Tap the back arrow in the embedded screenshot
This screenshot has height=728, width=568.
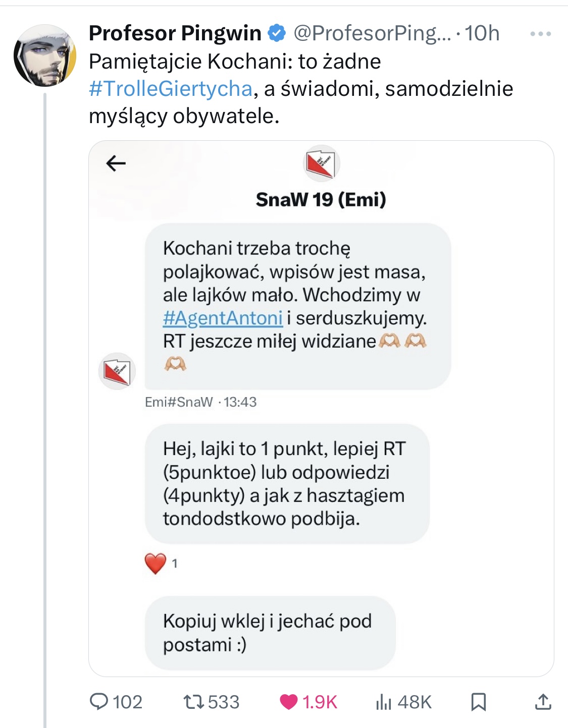(116, 163)
